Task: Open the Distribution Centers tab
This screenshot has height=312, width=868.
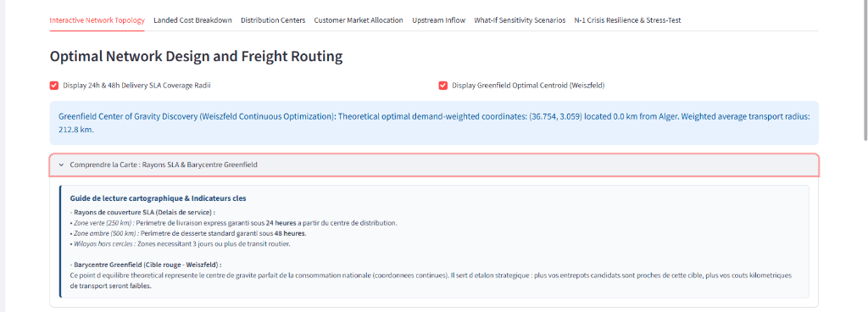Action: point(273,20)
